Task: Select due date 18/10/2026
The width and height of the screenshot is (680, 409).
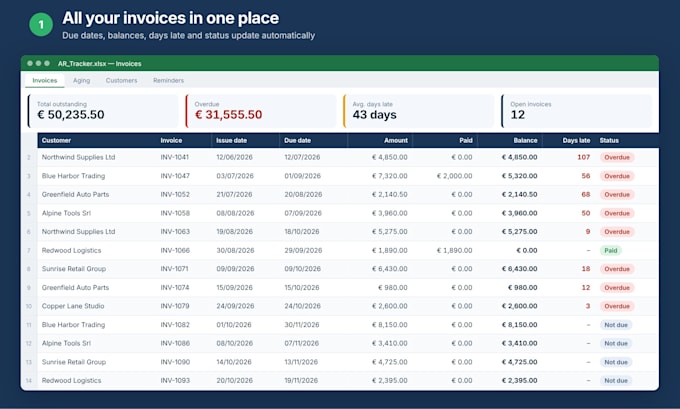Action: click(x=302, y=232)
